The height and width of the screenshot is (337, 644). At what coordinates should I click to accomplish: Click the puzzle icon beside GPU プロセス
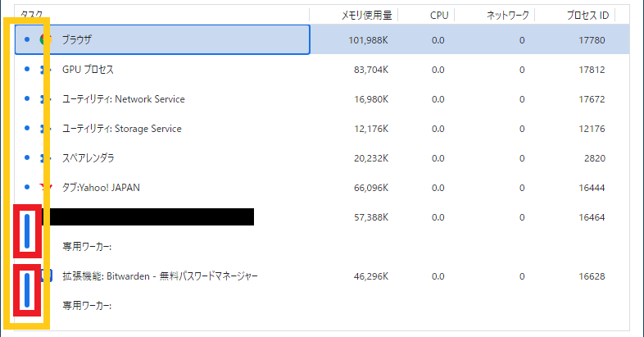pos(46,70)
